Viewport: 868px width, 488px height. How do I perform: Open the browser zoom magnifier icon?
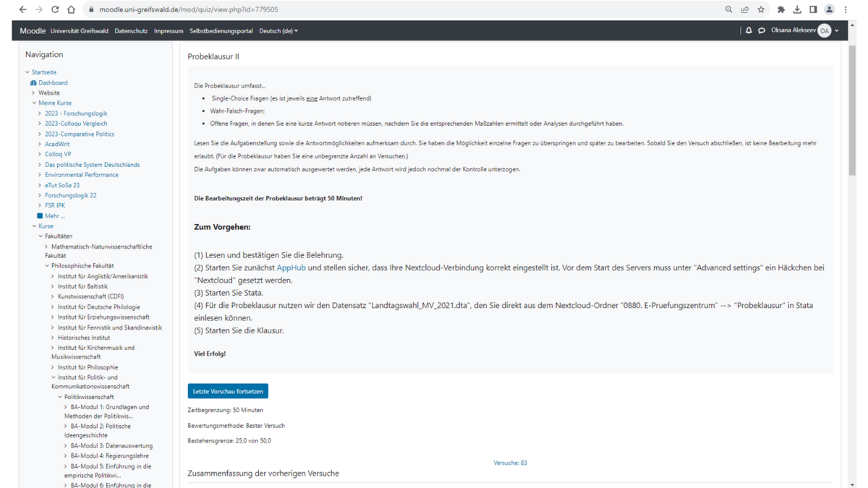pos(728,9)
